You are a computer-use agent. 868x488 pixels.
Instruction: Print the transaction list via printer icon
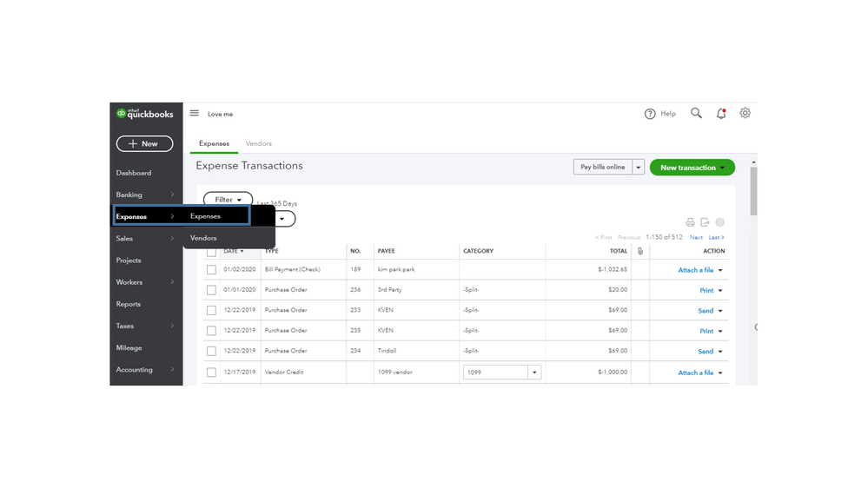tap(690, 222)
